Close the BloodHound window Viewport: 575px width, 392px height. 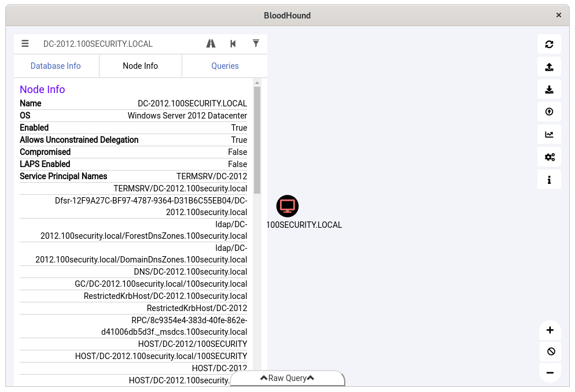click(x=558, y=15)
